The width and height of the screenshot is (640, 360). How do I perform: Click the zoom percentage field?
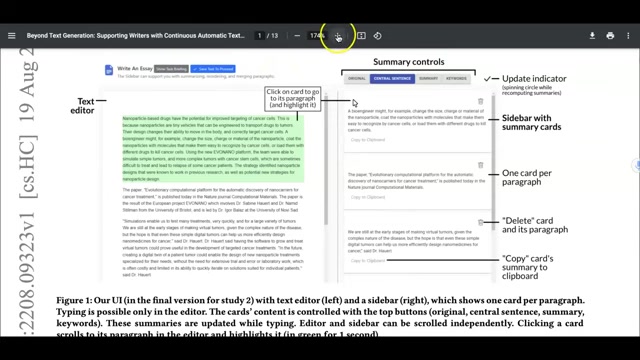pyautogui.click(x=317, y=36)
